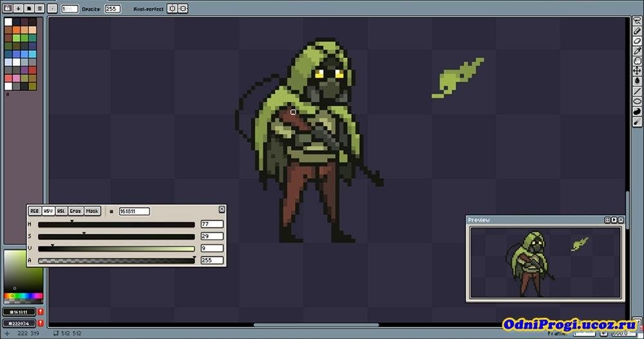Pick the purple palette swatch

24,70
